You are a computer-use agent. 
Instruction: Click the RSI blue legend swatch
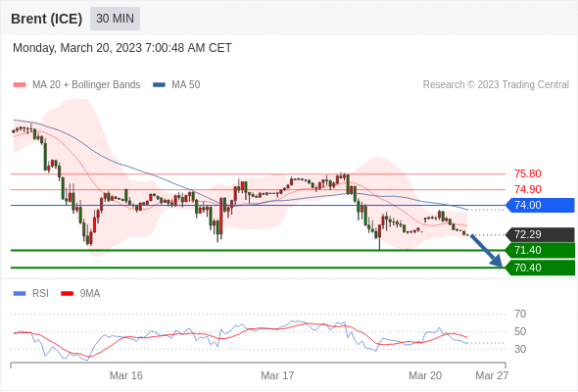pos(20,294)
